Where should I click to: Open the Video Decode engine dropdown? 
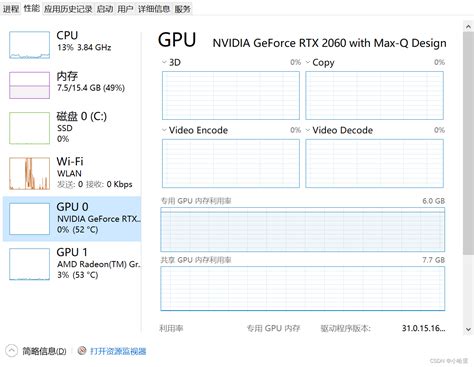308,130
